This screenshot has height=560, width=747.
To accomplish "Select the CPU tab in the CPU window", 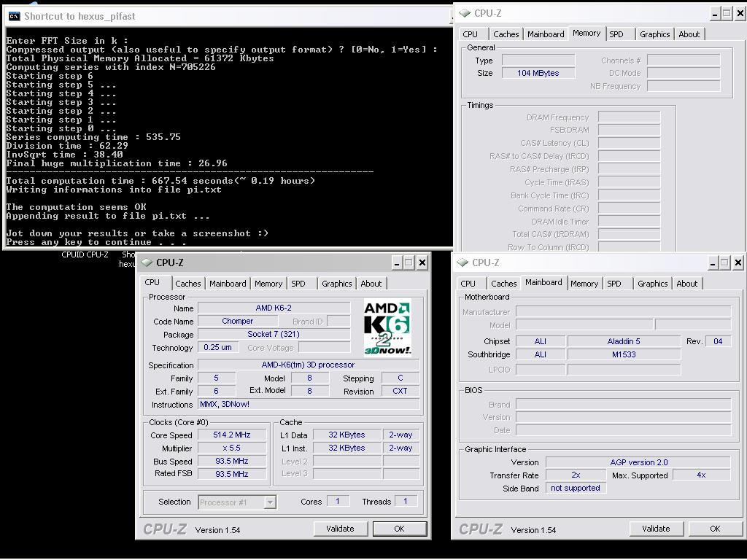I will [x=152, y=282].
